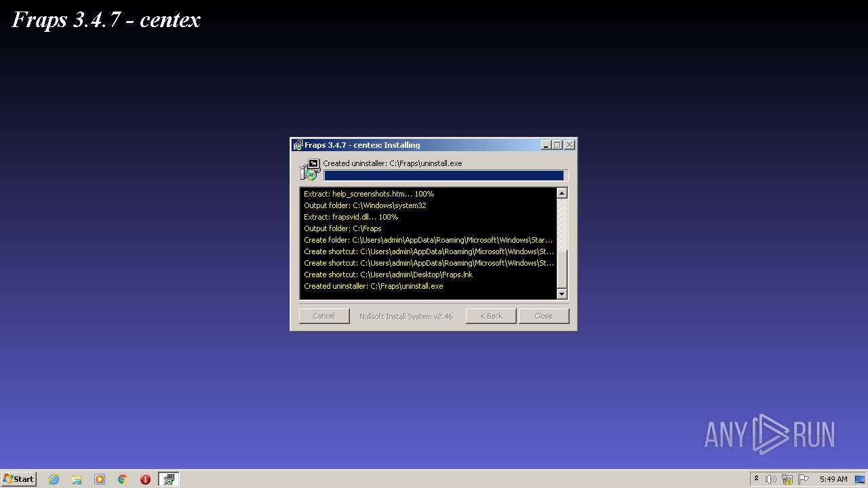Click the installer icon beside the progress bar
The width and height of the screenshot is (868, 488).
click(310, 169)
